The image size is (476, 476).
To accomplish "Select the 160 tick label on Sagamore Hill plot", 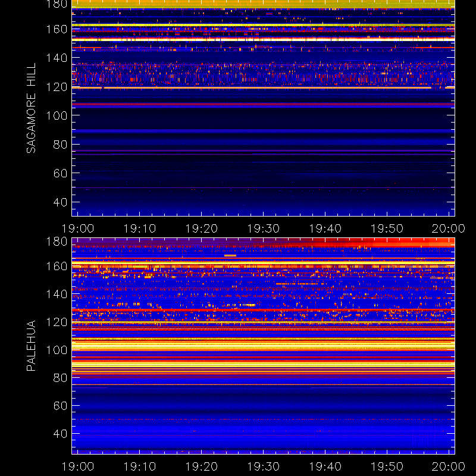I will click(57, 29).
